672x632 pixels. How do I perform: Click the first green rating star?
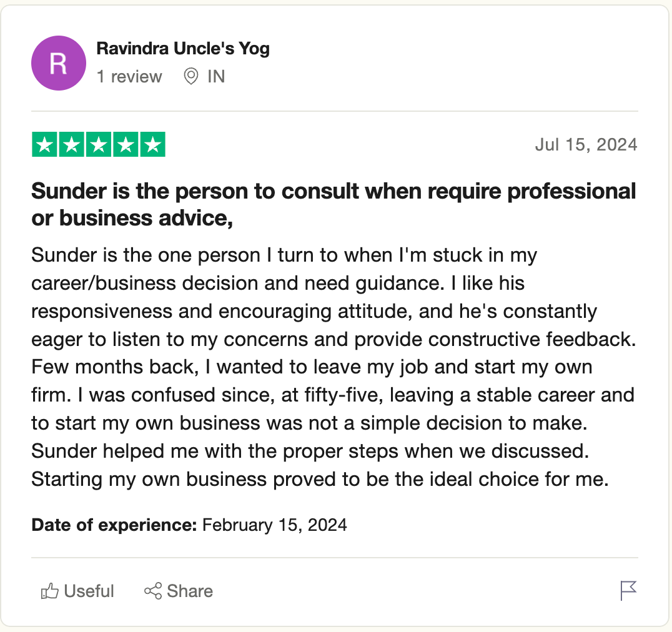point(44,145)
